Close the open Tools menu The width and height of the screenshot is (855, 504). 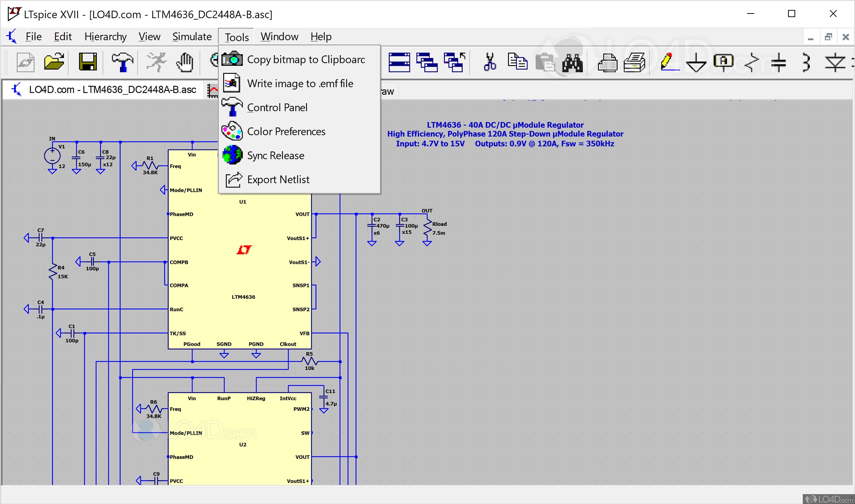(236, 37)
